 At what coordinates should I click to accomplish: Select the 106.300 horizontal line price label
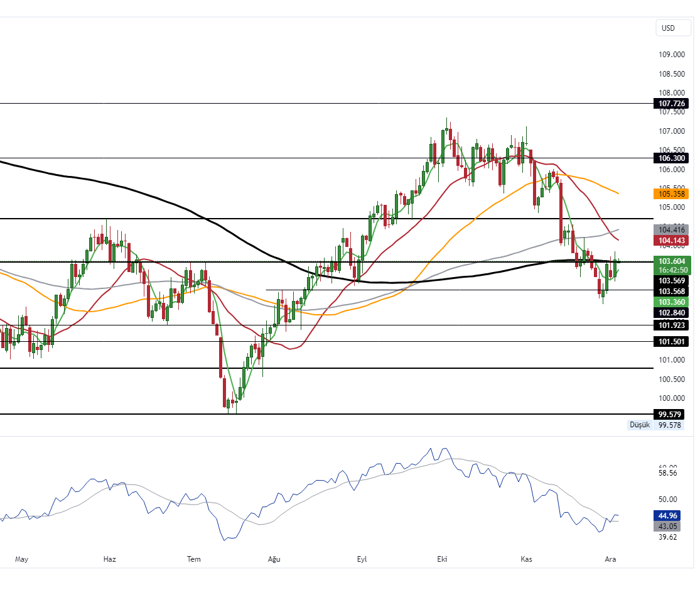(x=670, y=158)
